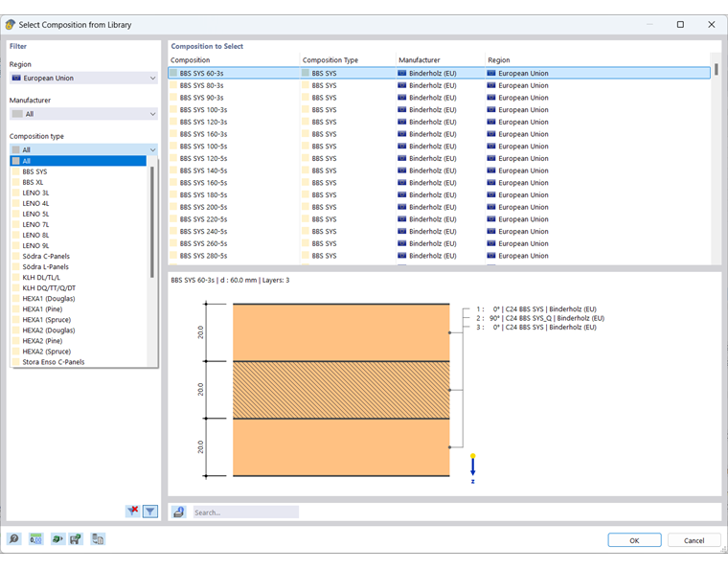The height and width of the screenshot is (569, 728).
Task: Choose LENO 3L from composition type list
Action: pos(78,193)
